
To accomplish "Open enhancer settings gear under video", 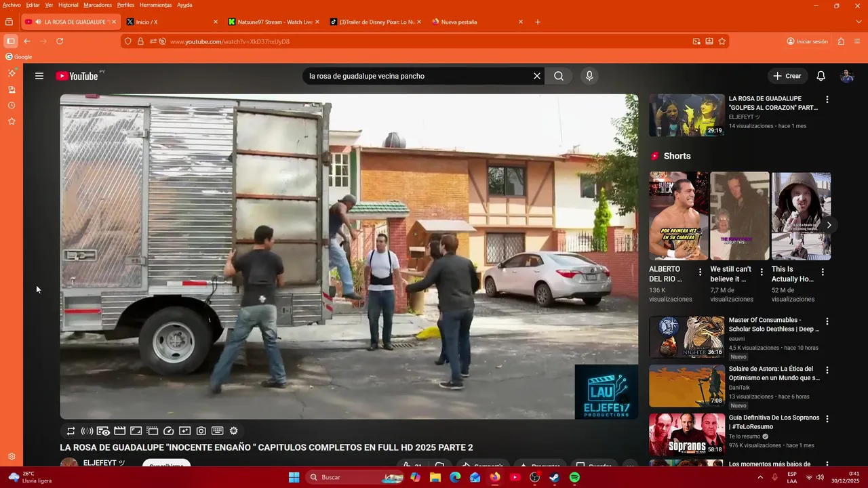I will point(234,431).
